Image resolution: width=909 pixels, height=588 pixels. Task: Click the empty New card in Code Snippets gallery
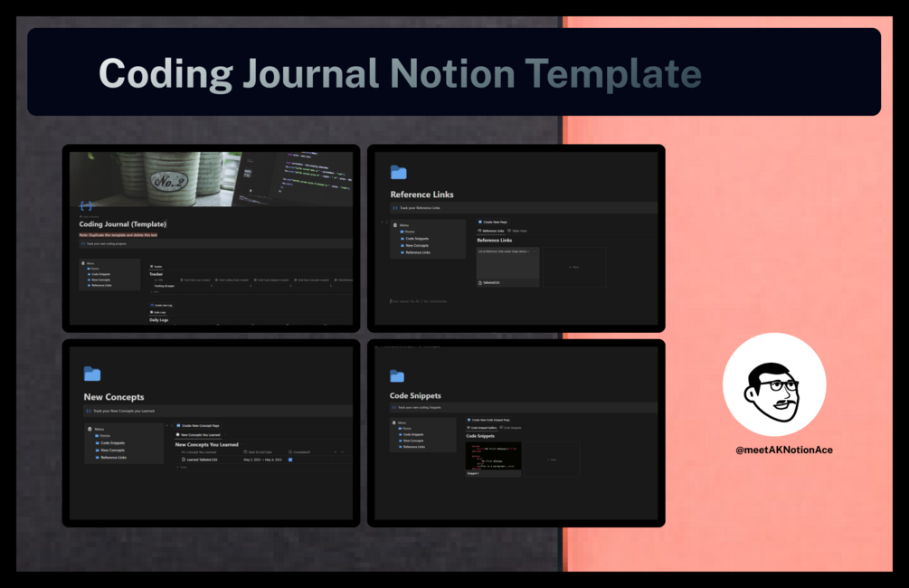point(552,460)
